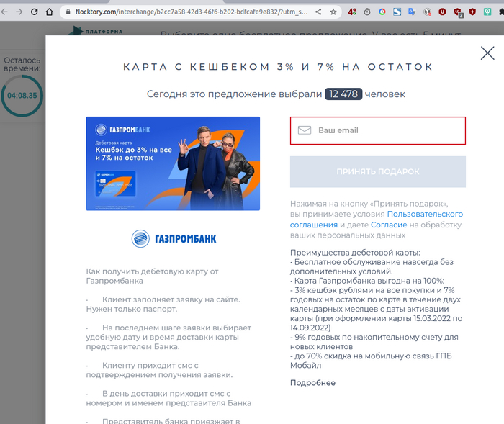Screen dimensions: 504x424
Task: Click the 'Подробнее' link
Action: tap(312, 382)
